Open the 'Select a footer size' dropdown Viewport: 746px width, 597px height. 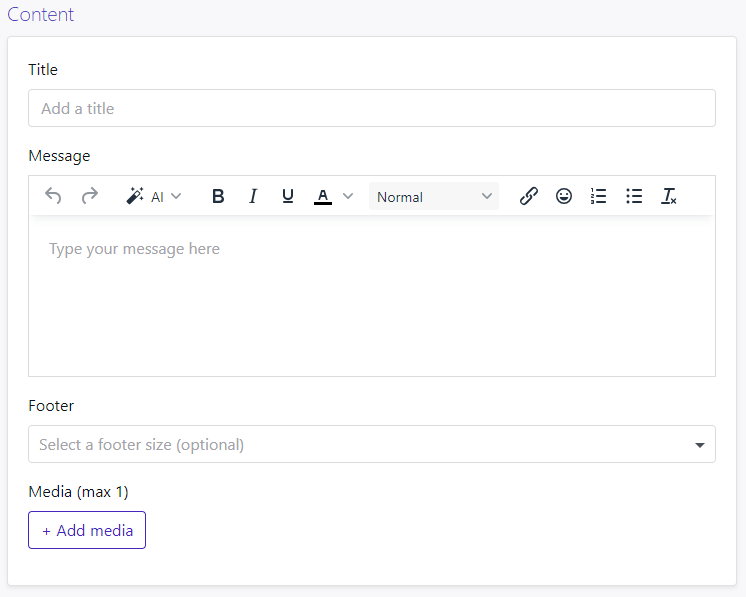pyautogui.click(x=371, y=444)
